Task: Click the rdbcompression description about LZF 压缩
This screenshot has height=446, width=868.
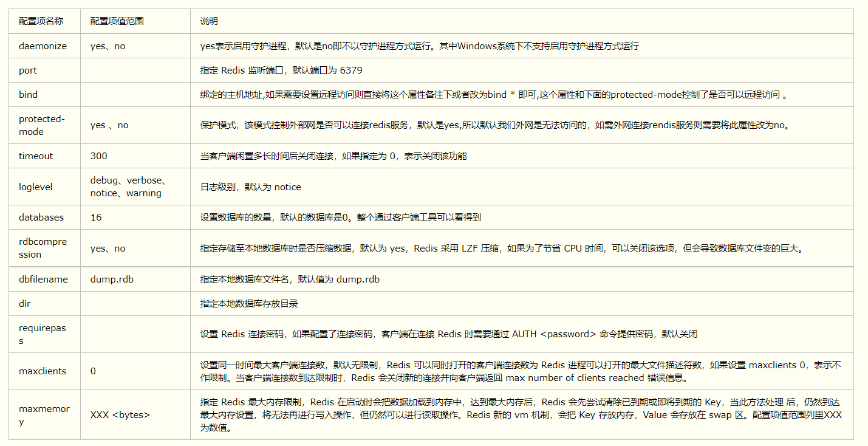Action: (x=502, y=248)
